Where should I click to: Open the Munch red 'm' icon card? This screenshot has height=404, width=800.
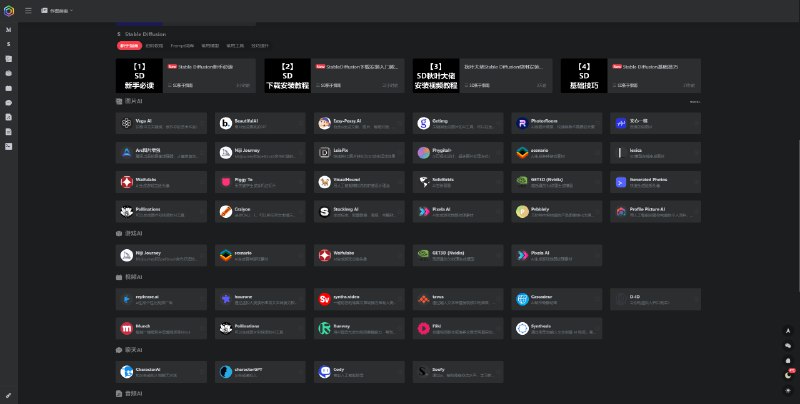(x=161, y=329)
